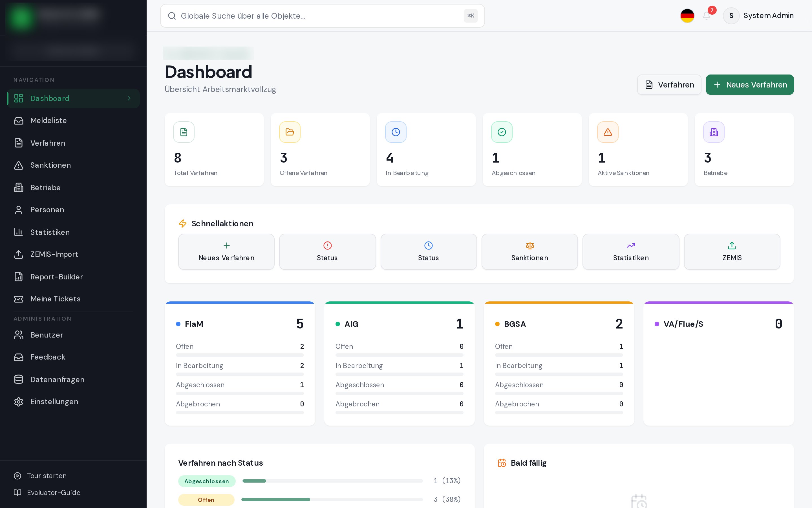Click FlaM Offen progress bar
Image resolution: width=812 pixels, height=508 pixels.
240,355
